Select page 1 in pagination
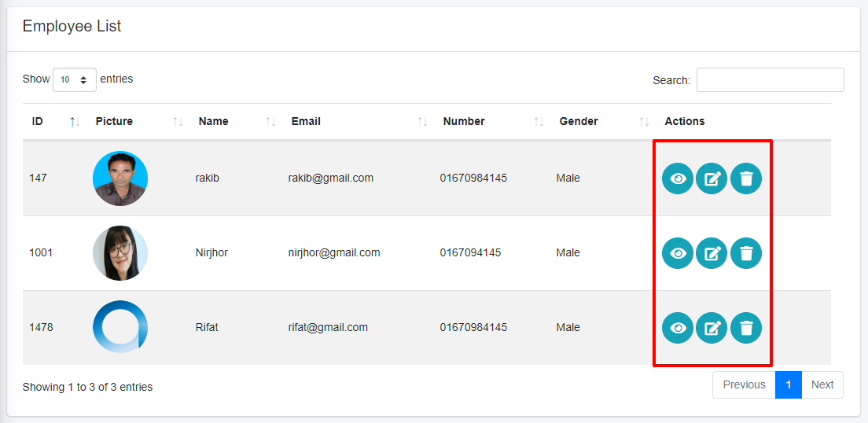 [x=788, y=384]
